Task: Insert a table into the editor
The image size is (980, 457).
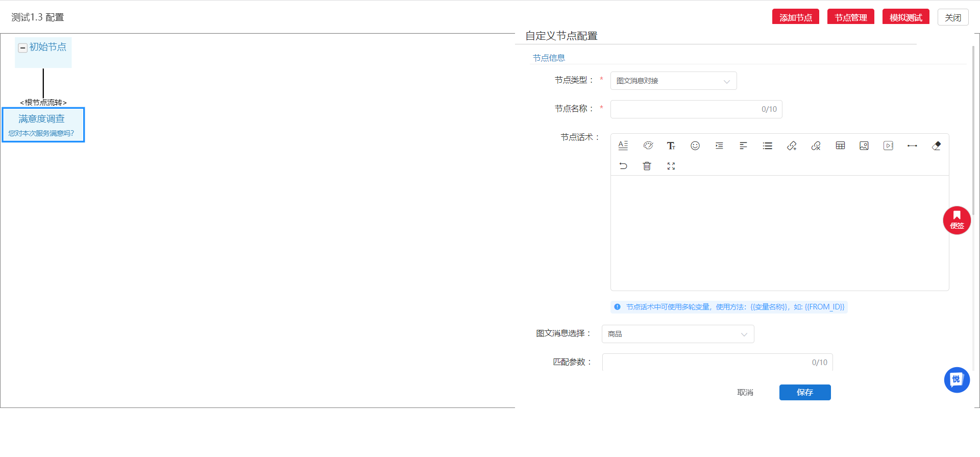Action: pyautogui.click(x=840, y=146)
